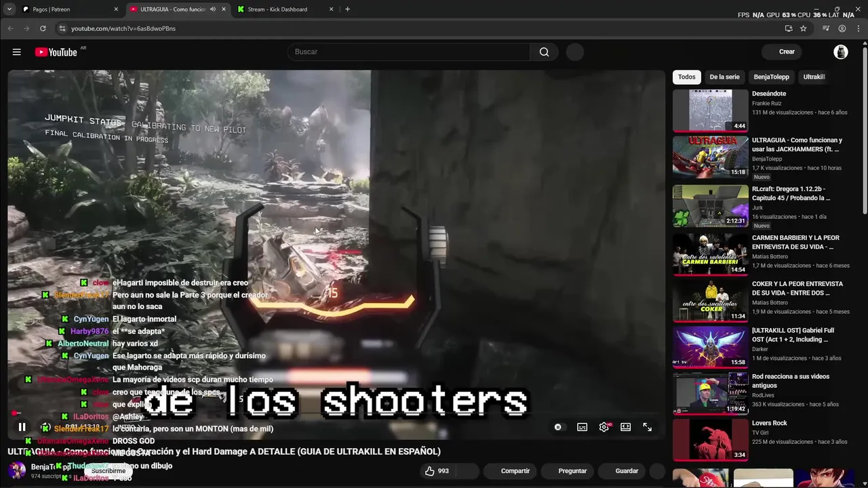The height and width of the screenshot is (488, 868).
Task: Select the Ultrakill filter chip
Action: tap(814, 77)
